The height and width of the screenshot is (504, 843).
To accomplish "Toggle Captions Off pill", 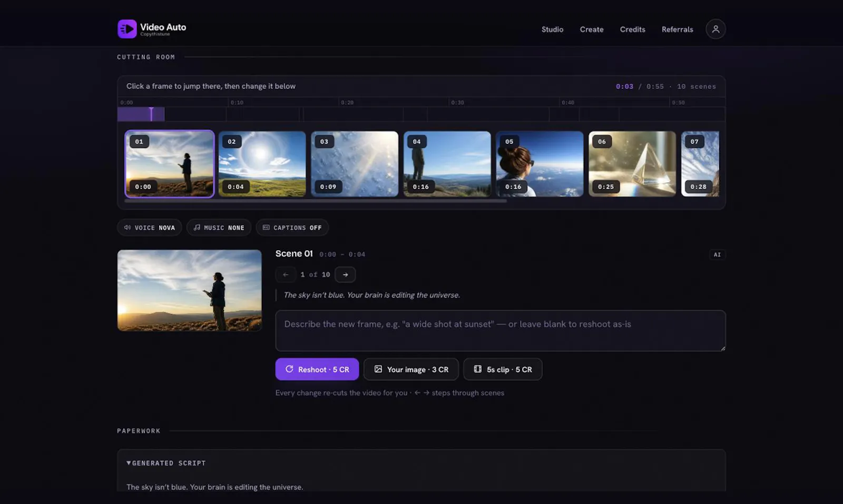I will pyautogui.click(x=292, y=228).
